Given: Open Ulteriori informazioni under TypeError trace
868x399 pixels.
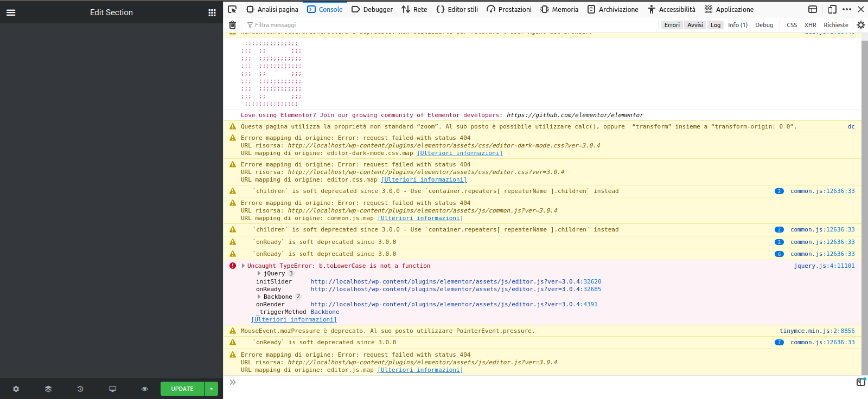Looking at the screenshot, I should pyautogui.click(x=294, y=319).
